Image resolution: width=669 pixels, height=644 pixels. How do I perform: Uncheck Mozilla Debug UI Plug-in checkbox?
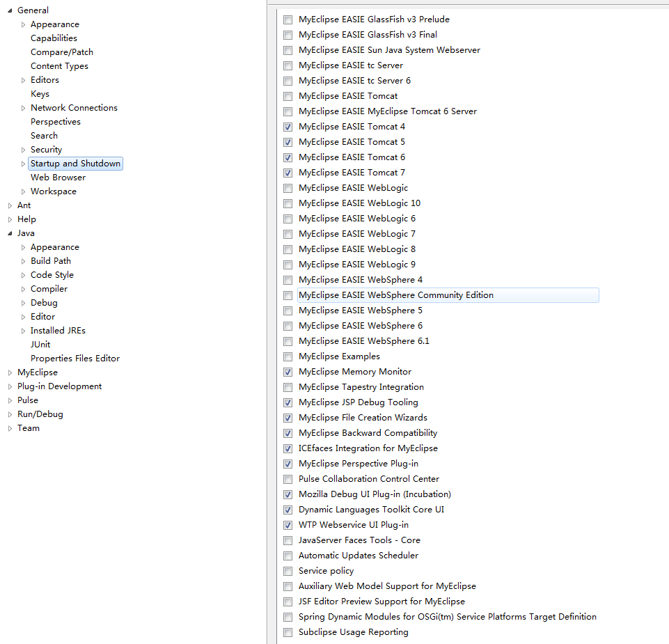(x=288, y=494)
